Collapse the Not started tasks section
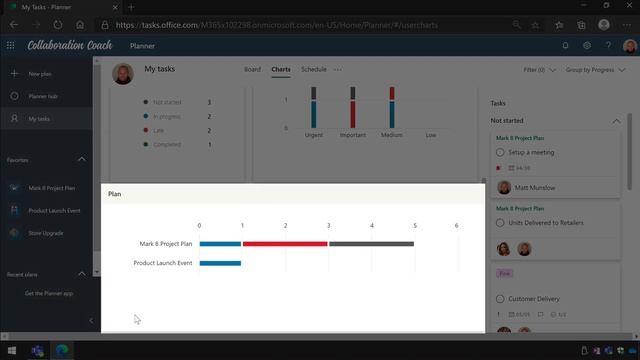Image resolution: width=640 pixels, height=360 pixels. (x=616, y=121)
